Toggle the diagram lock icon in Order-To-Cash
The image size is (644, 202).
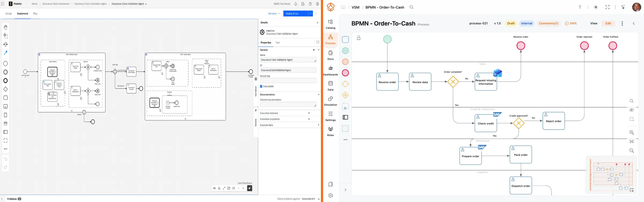358,38
